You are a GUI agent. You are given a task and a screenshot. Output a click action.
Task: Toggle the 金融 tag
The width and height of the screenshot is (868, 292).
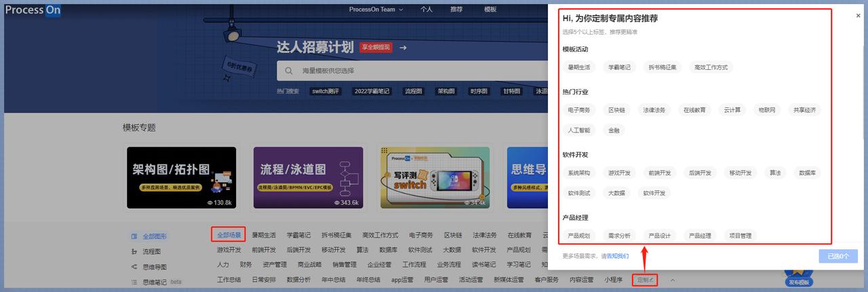614,130
